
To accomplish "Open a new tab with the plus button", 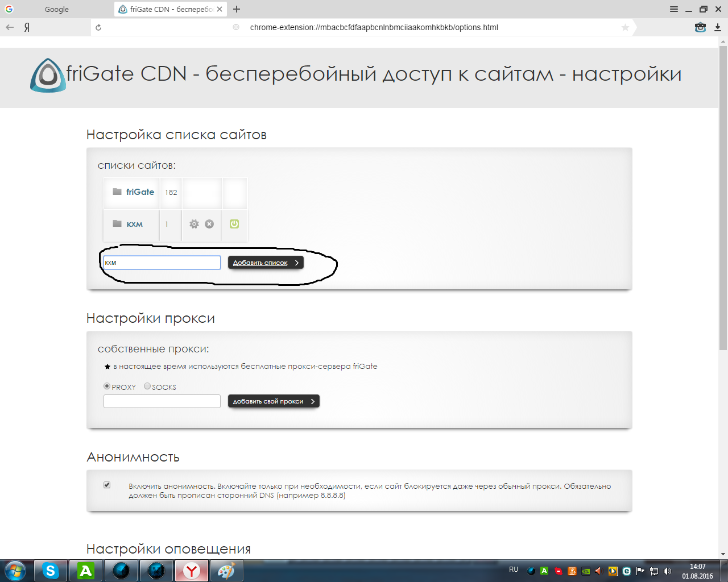I will click(237, 9).
